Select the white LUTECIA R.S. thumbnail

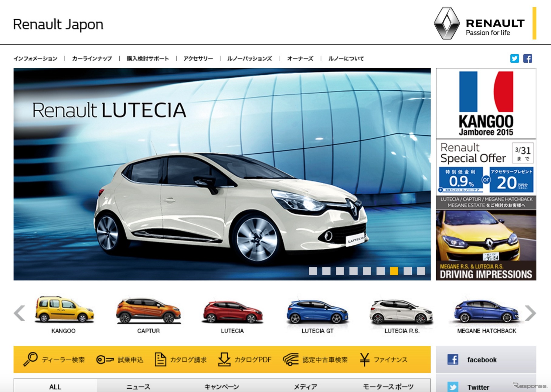click(x=401, y=312)
